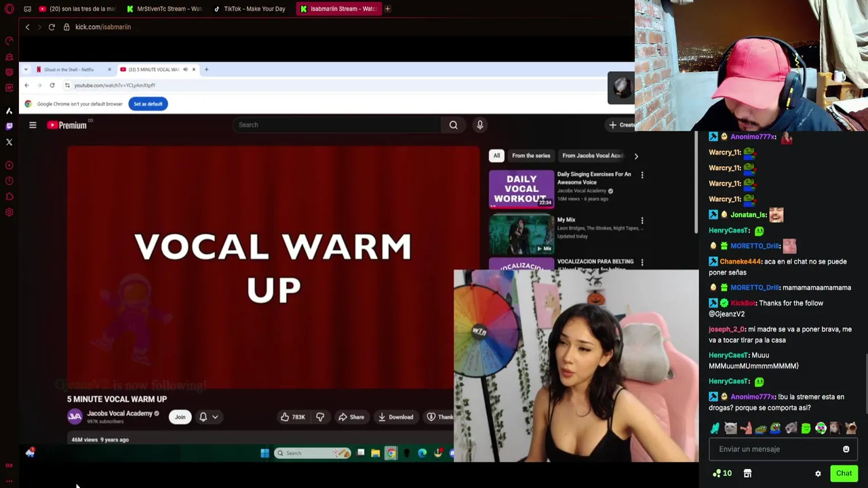Viewport: 868px width, 488px height.
Task: Select the Isabmariin Stream tab
Action: pyautogui.click(x=338, y=9)
